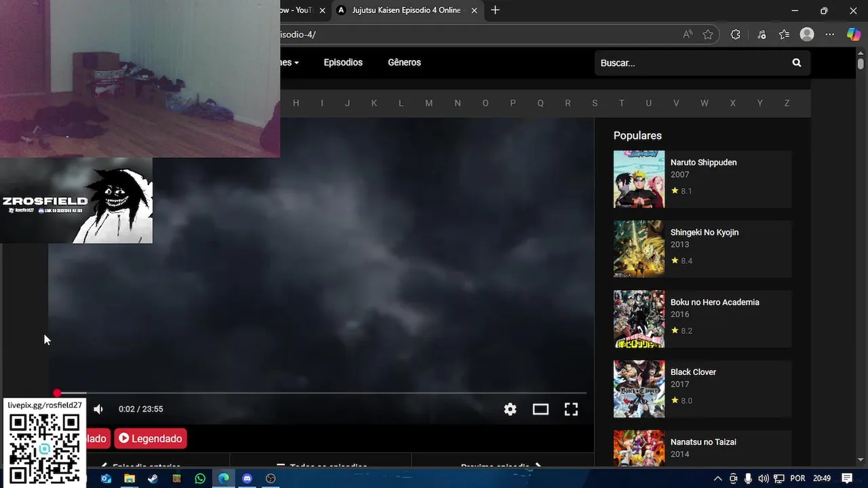Select the Legendado player option
Screen dimensions: 868x488
click(x=151, y=439)
